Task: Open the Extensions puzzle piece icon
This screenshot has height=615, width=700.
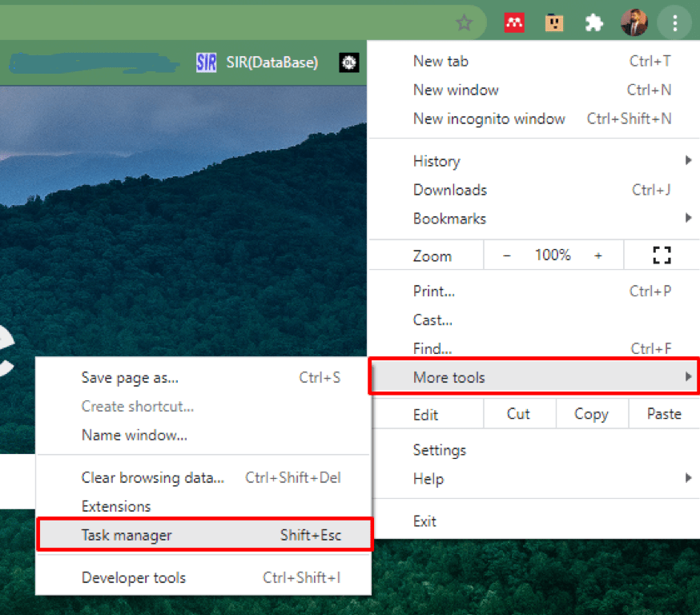Action: click(x=594, y=22)
